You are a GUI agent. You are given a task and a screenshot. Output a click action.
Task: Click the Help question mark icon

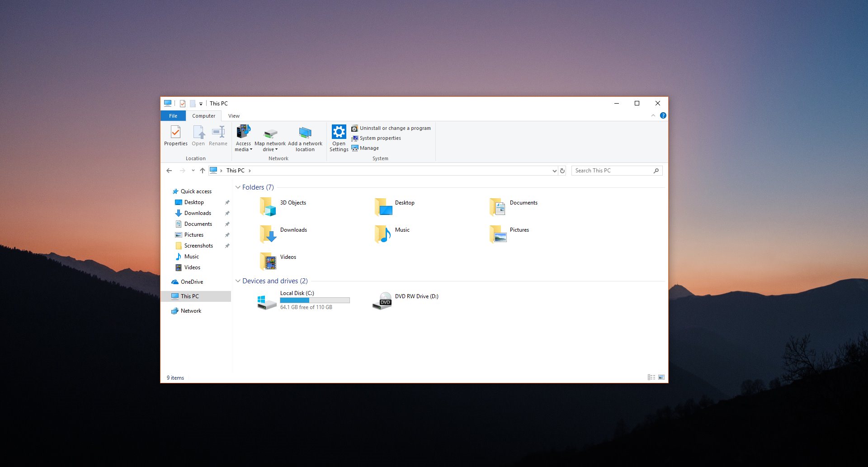tap(663, 115)
